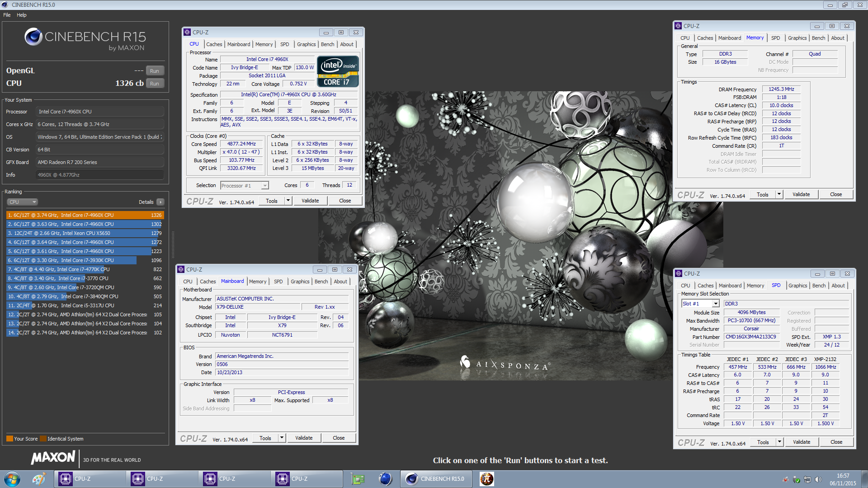868x488 pixels.
Task: Open the volume speaker tray icon
Action: (x=818, y=479)
